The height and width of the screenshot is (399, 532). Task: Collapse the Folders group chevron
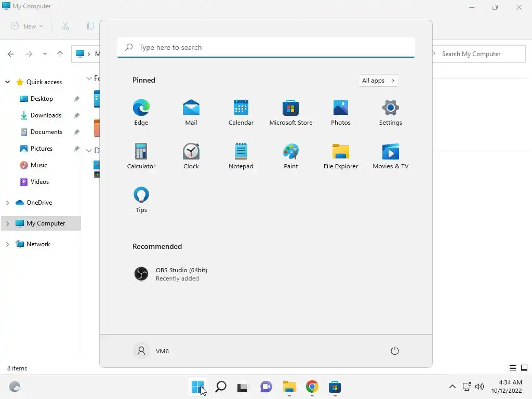tap(89, 78)
